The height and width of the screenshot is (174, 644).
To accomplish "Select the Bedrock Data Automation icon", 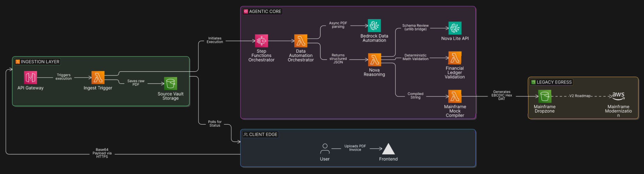I will (x=374, y=26).
